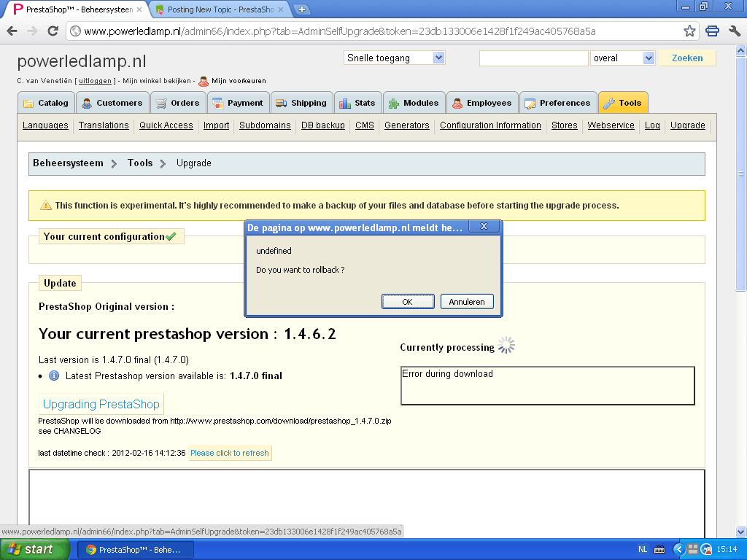Open the overal search scope dropdown
Viewport: 747px width, 560px height.
(623, 58)
